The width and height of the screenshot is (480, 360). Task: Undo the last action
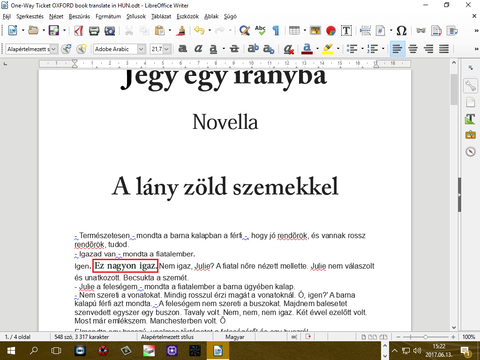[x=199, y=31]
